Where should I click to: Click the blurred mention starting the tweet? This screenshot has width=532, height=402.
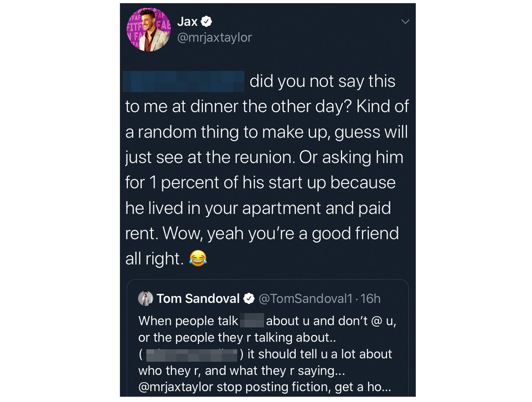click(x=183, y=81)
